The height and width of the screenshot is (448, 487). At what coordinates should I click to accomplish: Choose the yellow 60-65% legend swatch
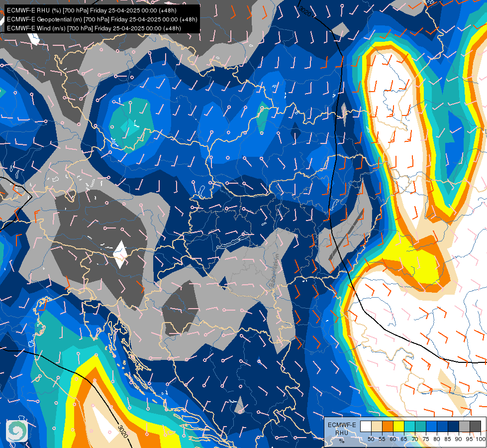tap(398, 426)
